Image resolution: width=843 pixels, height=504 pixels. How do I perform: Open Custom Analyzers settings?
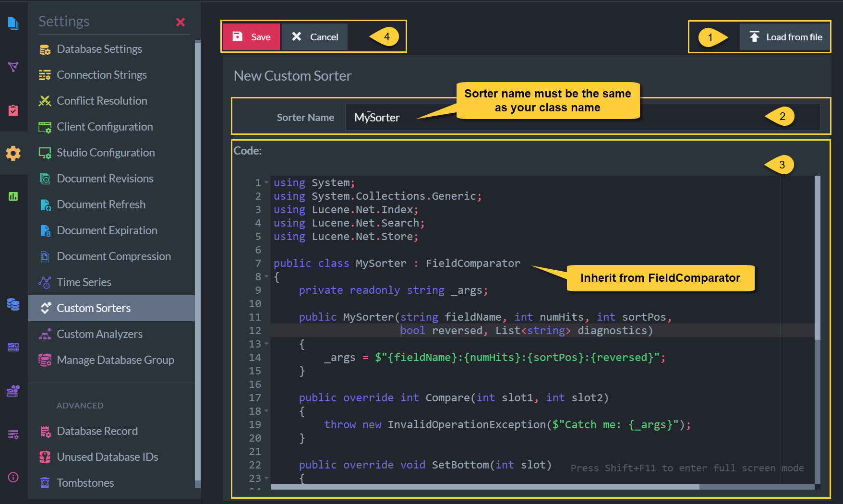(x=111, y=334)
